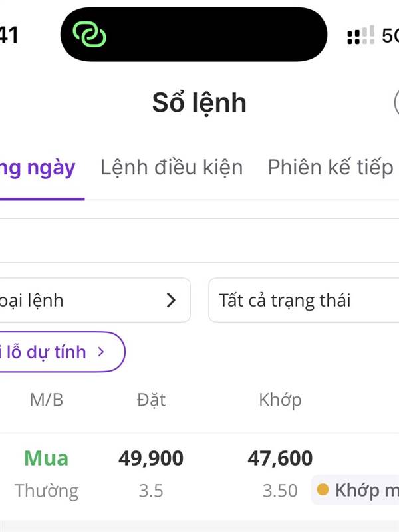Open the order type dropdown chevron
The width and height of the screenshot is (399, 532).
[172, 300]
